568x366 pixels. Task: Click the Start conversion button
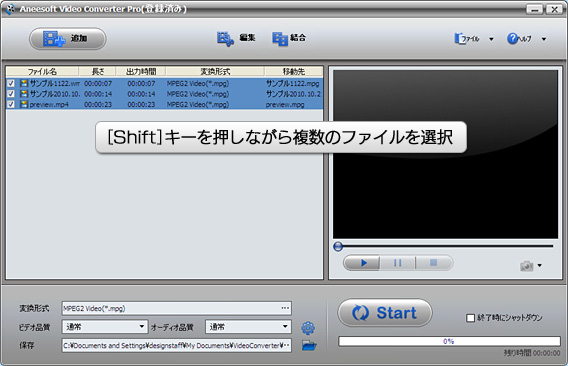coord(385,313)
